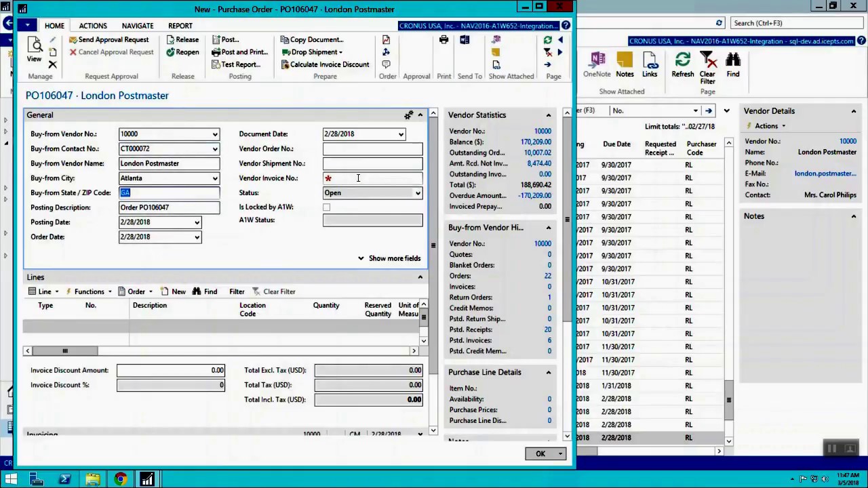This screenshot has width=868, height=488.
Task: Open the Buy-from Vendor No. dropdown
Action: pyautogui.click(x=215, y=134)
